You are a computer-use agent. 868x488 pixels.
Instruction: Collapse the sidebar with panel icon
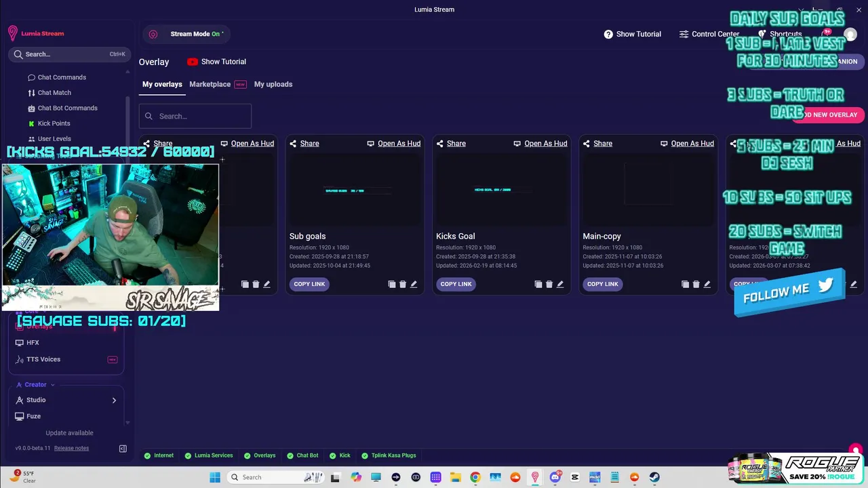click(x=123, y=448)
